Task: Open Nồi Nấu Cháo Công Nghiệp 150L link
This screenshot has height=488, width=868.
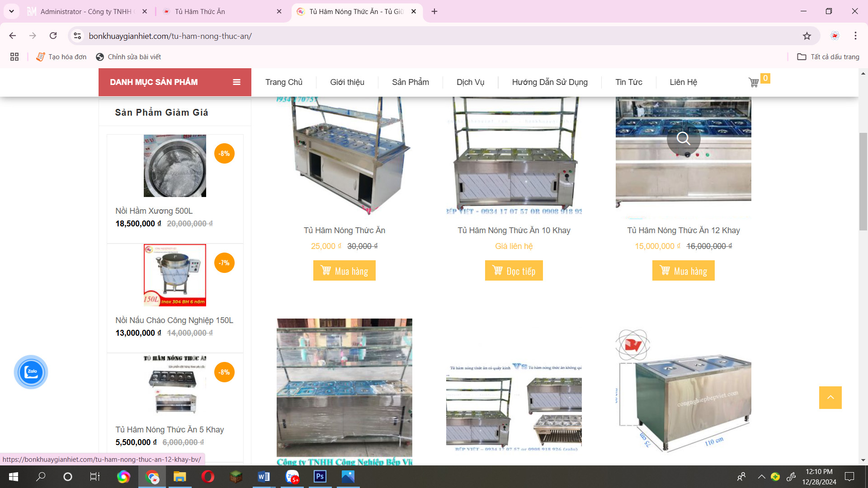Action: [x=175, y=320]
